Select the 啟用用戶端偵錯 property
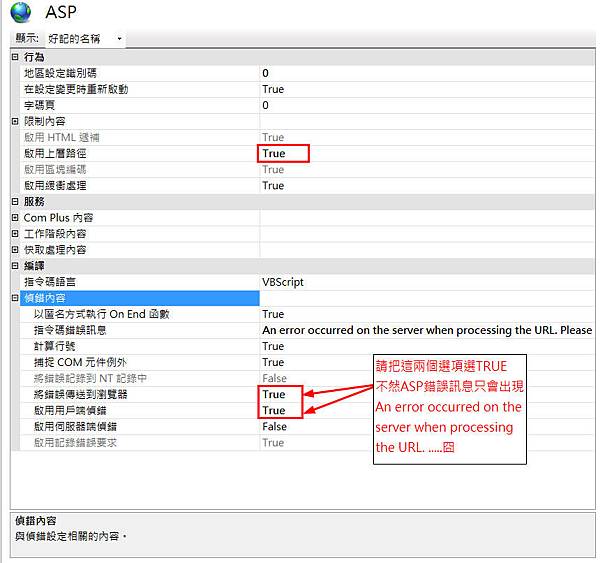600x563 pixels. pyautogui.click(x=70, y=411)
